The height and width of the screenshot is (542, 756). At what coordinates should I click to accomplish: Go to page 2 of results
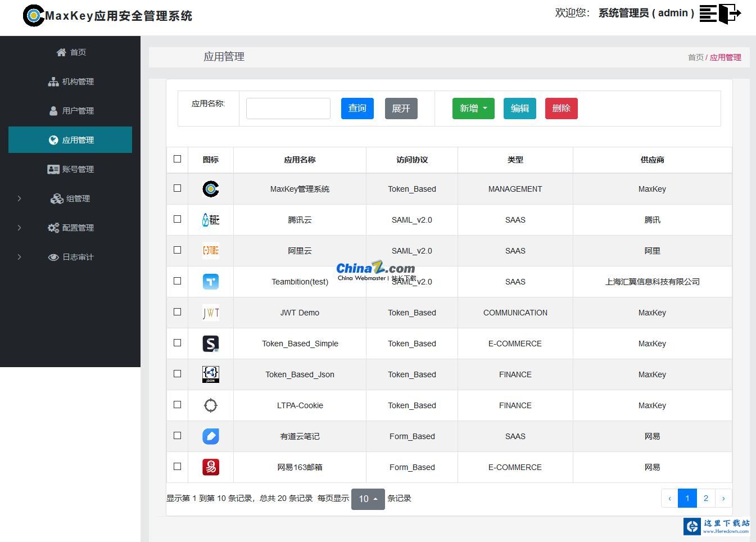705,498
